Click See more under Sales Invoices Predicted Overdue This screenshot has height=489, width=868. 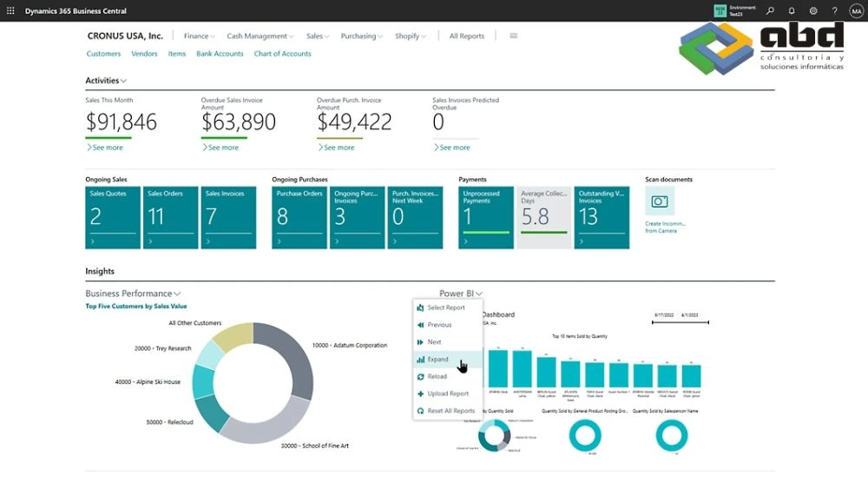click(452, 148)
